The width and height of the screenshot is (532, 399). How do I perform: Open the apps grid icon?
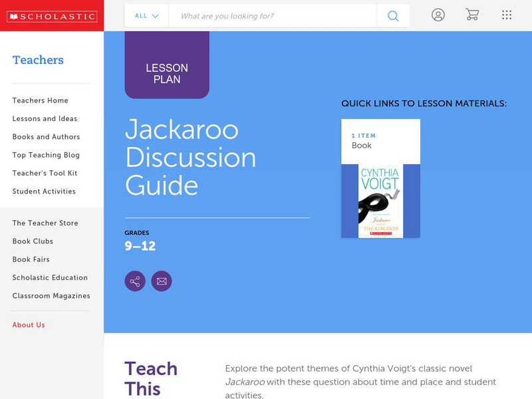[507, 15]
